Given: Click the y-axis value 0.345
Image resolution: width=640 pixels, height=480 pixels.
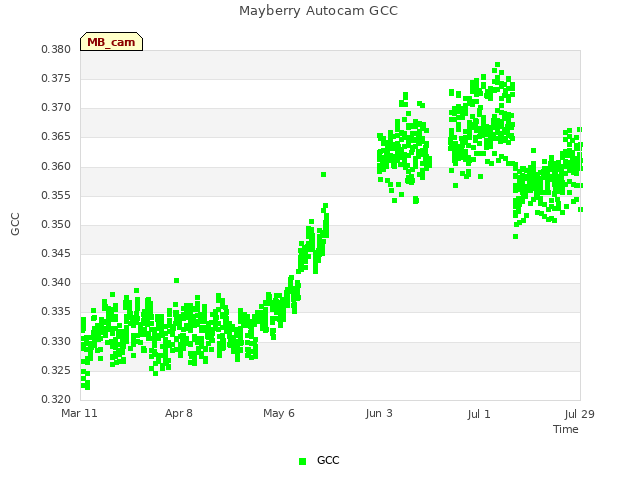Looking at the screenshot, I should (56, 253).
